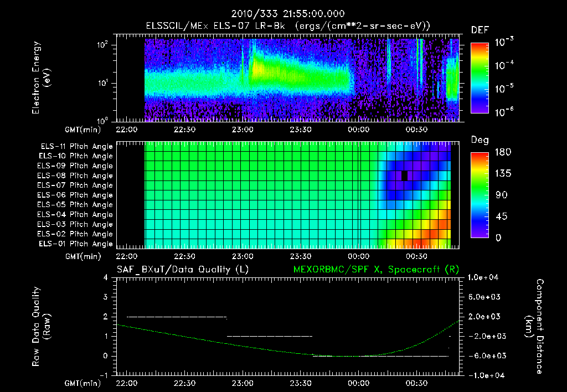Click the SAF_BXuT/Data Quality (L) title
The height and width of the screenshot is (392, 567).
(x=183, y=270)
